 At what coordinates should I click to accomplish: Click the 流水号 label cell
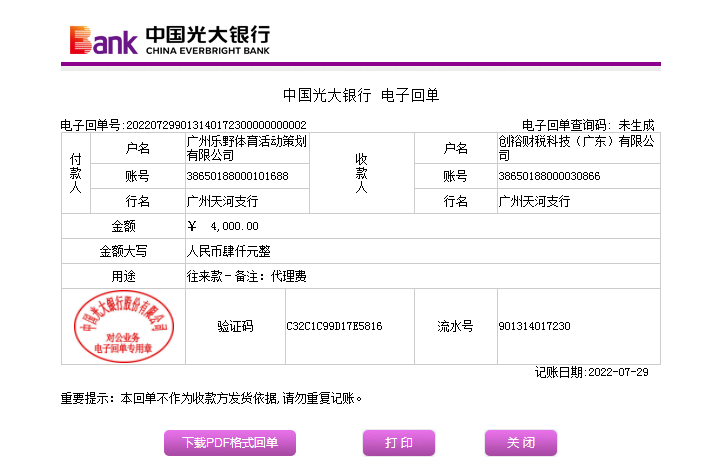point(455,326)
